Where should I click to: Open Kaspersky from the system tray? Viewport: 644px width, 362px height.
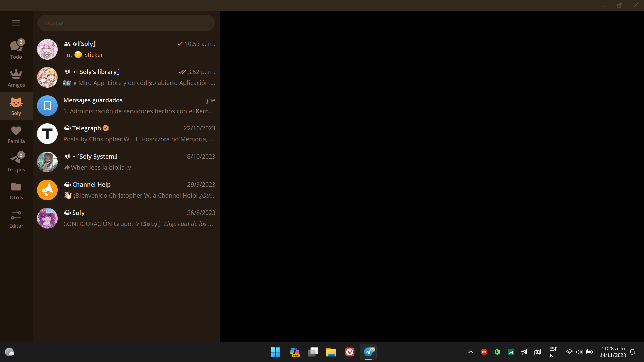(x=497, y=352)
